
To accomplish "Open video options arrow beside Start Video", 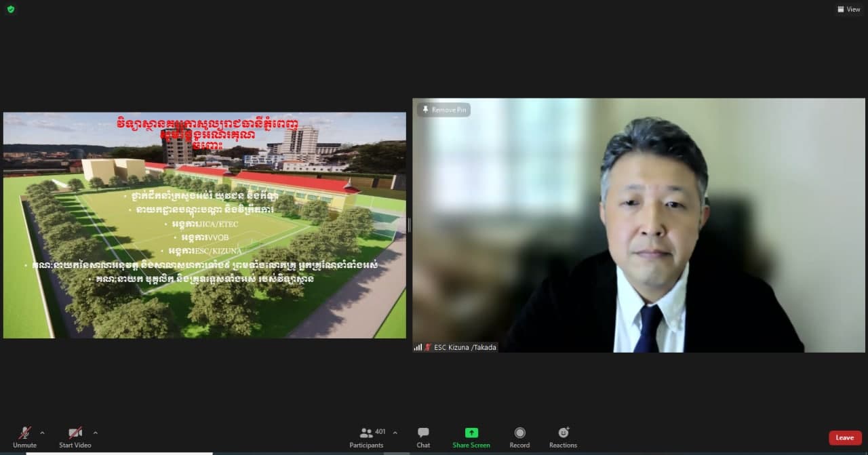I will (95, 433).
